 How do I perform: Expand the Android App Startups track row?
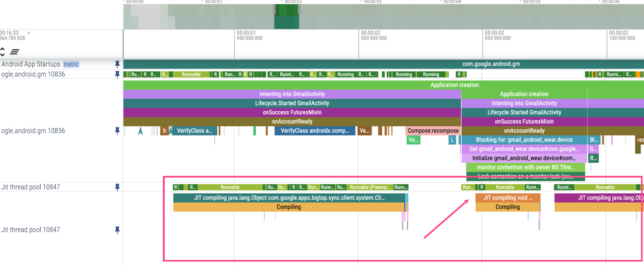[x=31, y=64]
